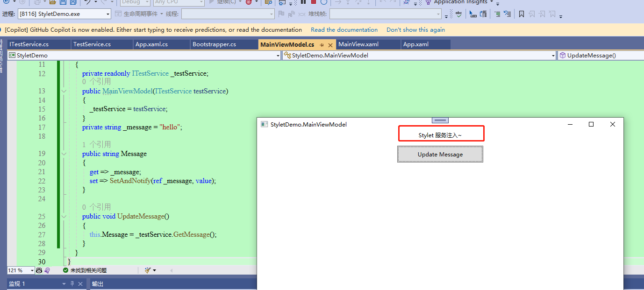
Task: Click the Copilot icon near zoom box
Action: tap(39, 270)
